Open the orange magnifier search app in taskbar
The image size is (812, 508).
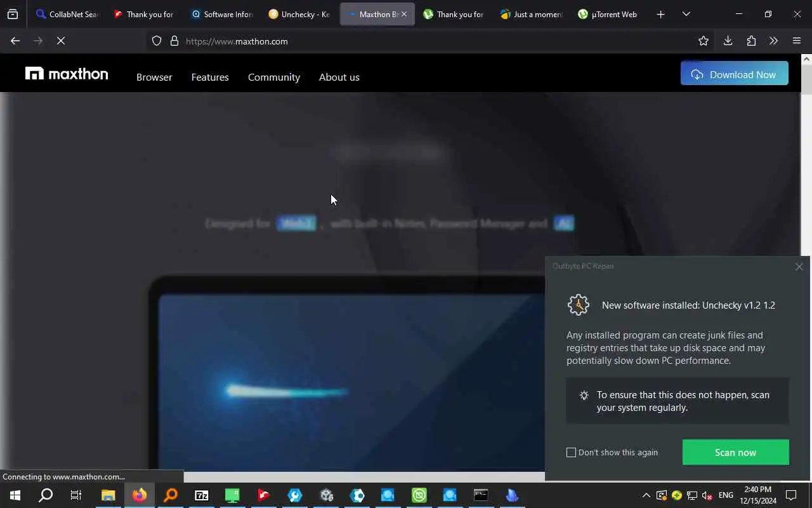171,495
